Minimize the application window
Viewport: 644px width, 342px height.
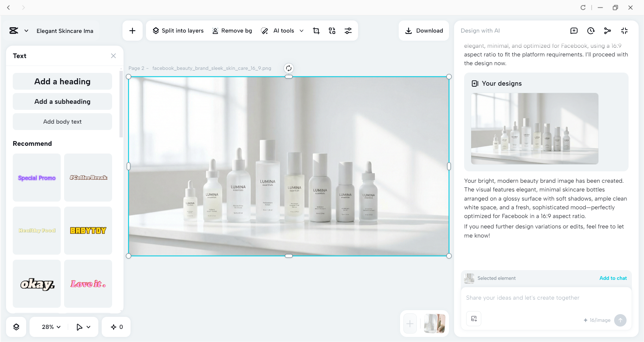(600, 7)
